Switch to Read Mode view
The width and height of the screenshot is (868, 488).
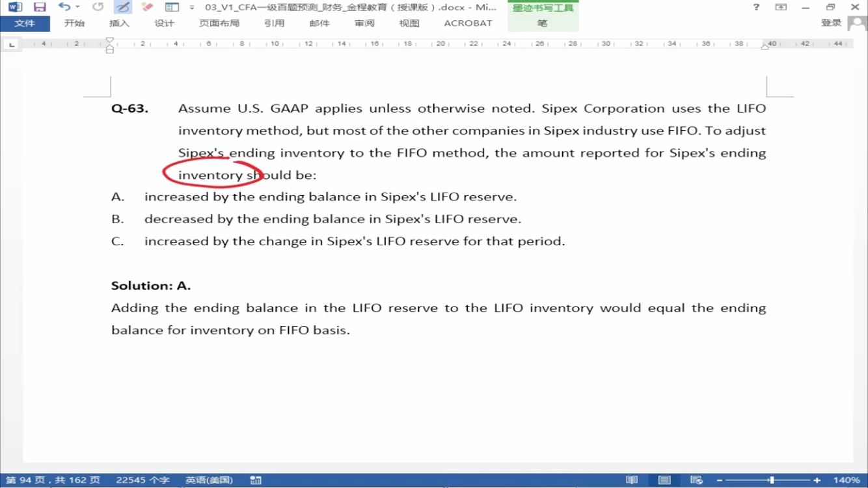(632, 480)
